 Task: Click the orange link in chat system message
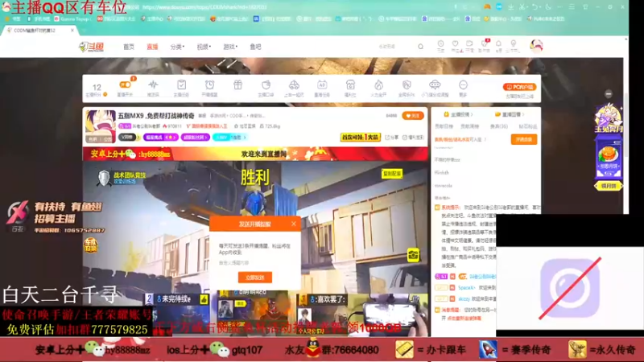pyautogui.click(x=464, y=319)
